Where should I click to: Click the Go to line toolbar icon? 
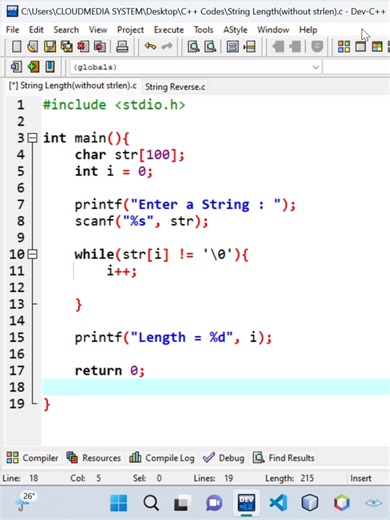249,46
